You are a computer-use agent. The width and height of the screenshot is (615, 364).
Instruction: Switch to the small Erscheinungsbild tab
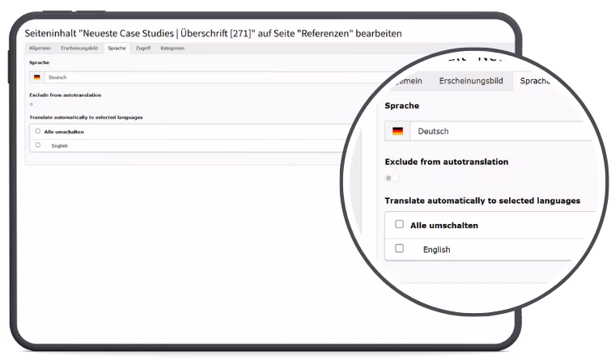click(x=79, y=49)
